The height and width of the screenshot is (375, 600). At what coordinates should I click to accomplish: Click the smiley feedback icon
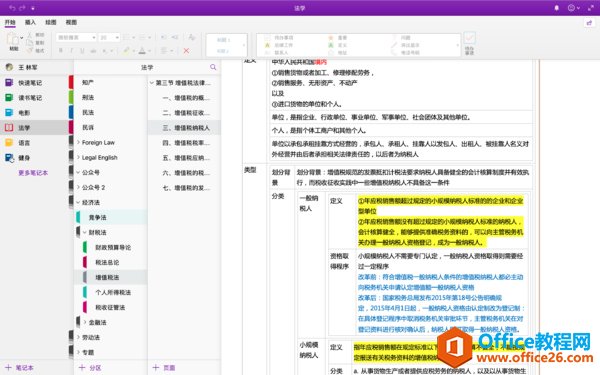click(x=571, y=8)
